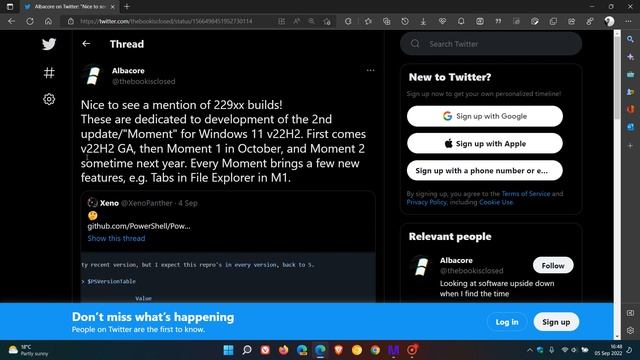Go back using the Thread back arrow
Screen dimensions: 640x360
(x=86, y=44)
